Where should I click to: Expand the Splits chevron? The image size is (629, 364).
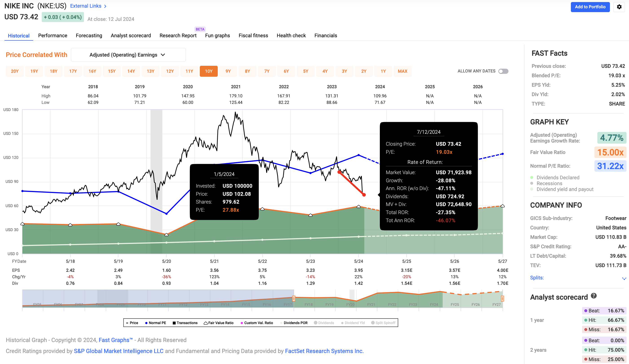(624, 278)
